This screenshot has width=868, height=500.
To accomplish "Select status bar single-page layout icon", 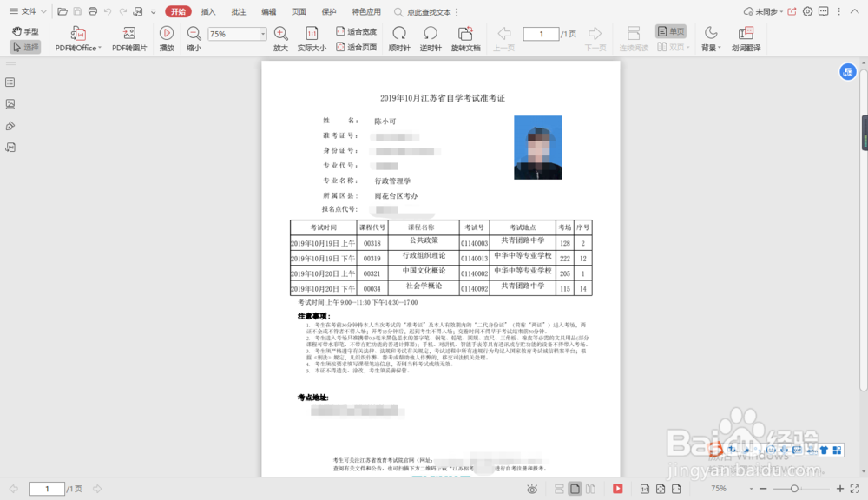I will [x=575, y=489].
